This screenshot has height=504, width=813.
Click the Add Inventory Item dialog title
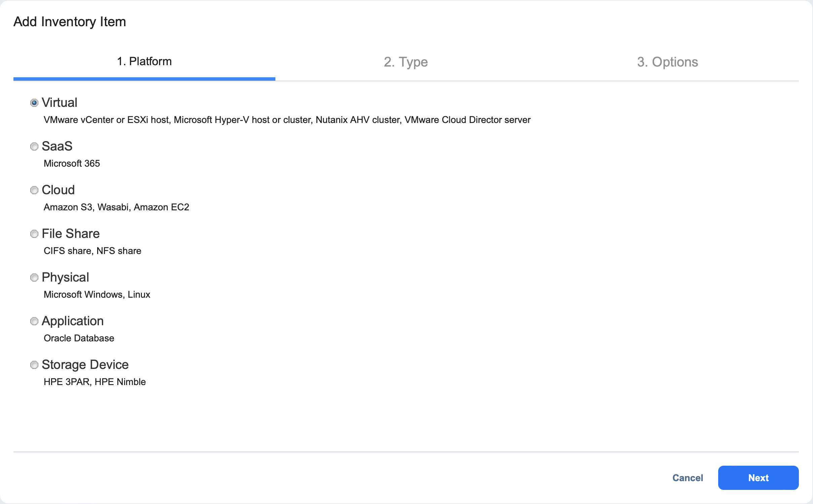pos(70,22)
